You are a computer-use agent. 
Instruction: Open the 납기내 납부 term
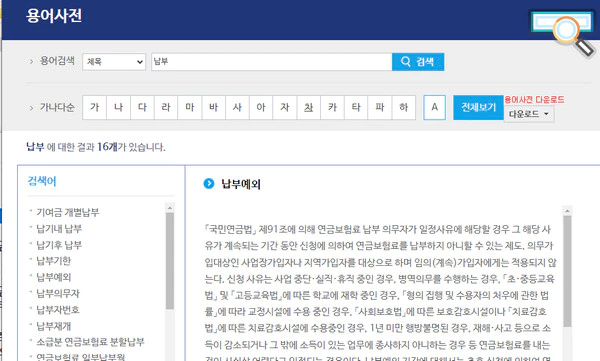click(59, 229)
